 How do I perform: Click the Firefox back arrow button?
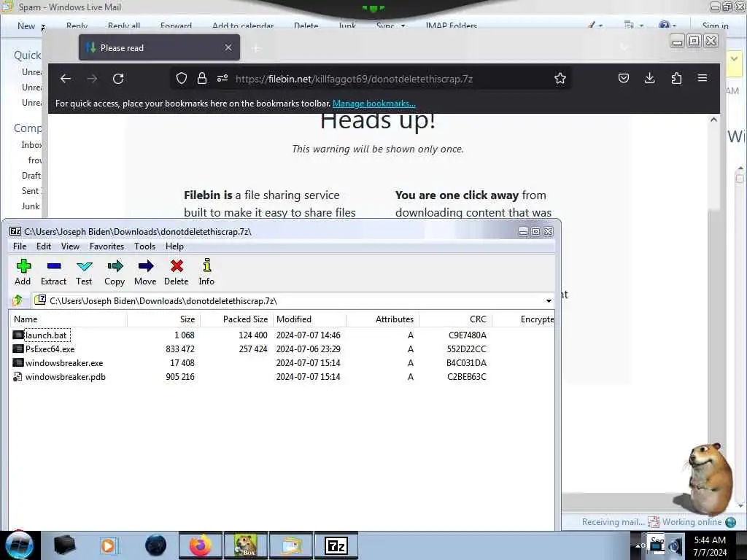point(66,79)
